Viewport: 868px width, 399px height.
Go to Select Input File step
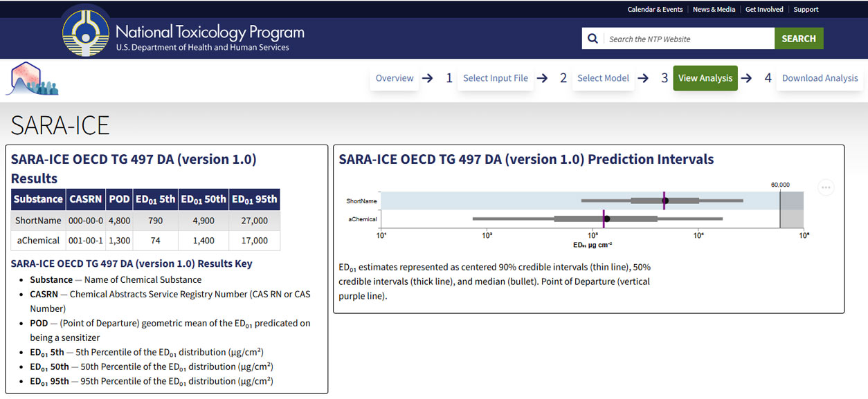pos(495,78)
